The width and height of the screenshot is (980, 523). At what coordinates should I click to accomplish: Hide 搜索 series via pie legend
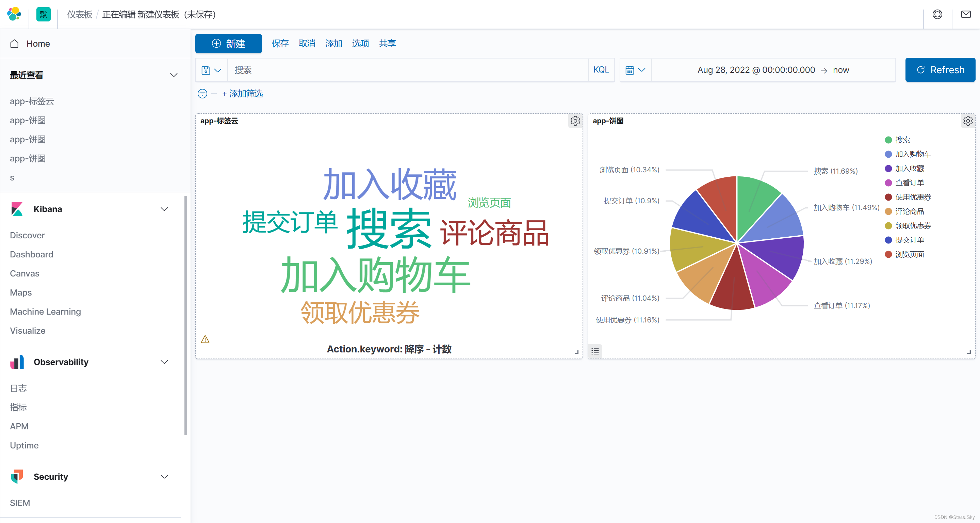[x=903, y=140]
